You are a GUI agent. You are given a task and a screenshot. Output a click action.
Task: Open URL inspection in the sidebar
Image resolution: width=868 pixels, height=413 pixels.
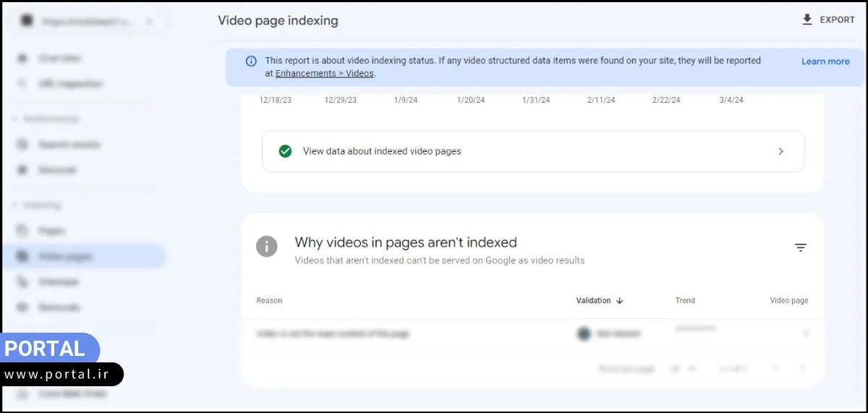click(x=70, y=84)
